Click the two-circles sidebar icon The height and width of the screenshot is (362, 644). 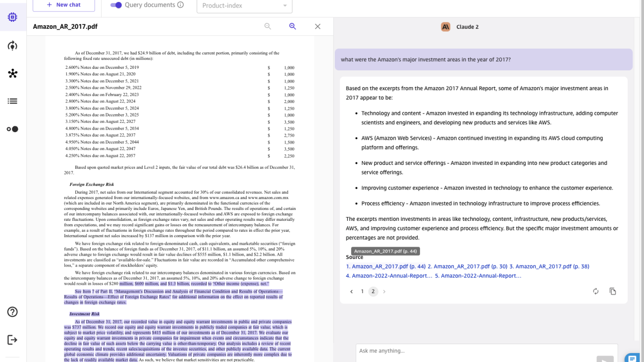(13, 129)
